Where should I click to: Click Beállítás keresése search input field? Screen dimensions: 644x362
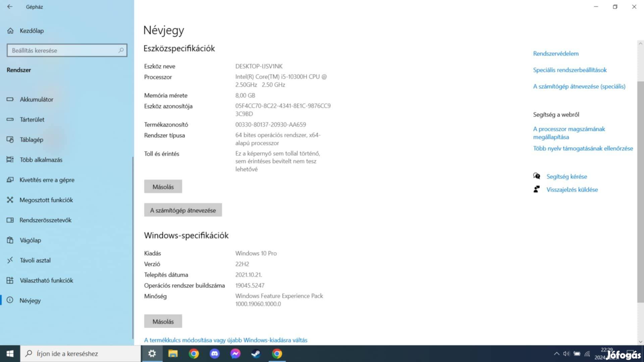click(66, 50)
